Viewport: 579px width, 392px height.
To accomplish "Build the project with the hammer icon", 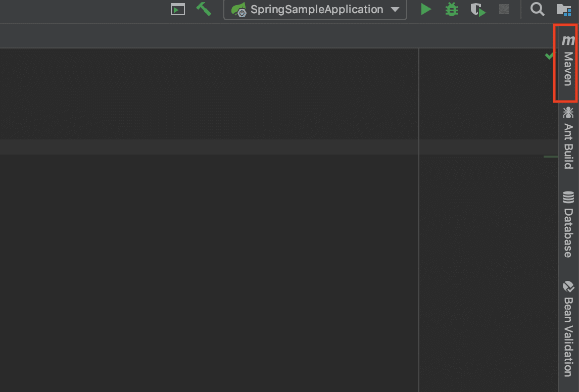I will [x=204, y=9].
